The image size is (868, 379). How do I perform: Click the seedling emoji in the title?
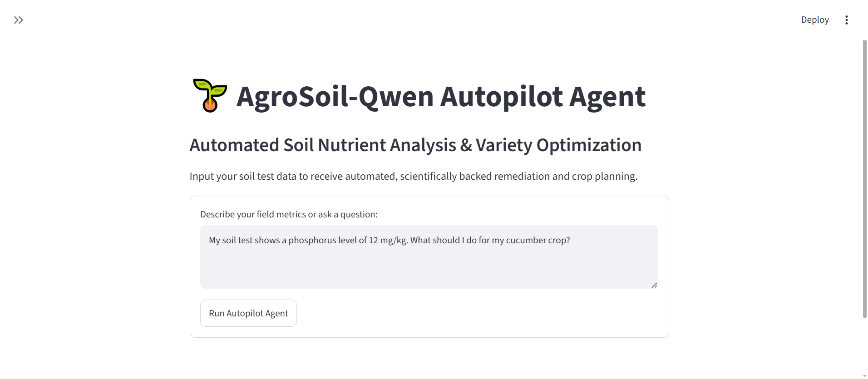coord(210,96)
